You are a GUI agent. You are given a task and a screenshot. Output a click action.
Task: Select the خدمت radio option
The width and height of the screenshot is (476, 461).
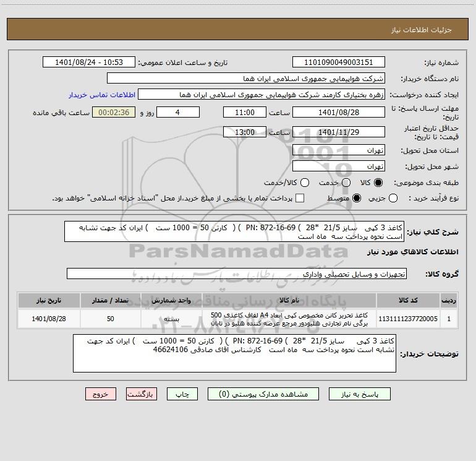346,183
